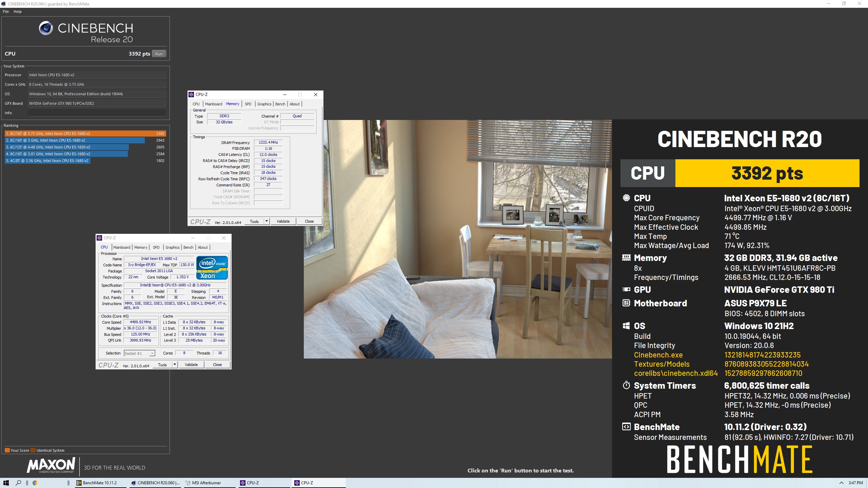Click the BenchMate code bracket icon
This screenshot has height=488, width=868.
(626, 427)
